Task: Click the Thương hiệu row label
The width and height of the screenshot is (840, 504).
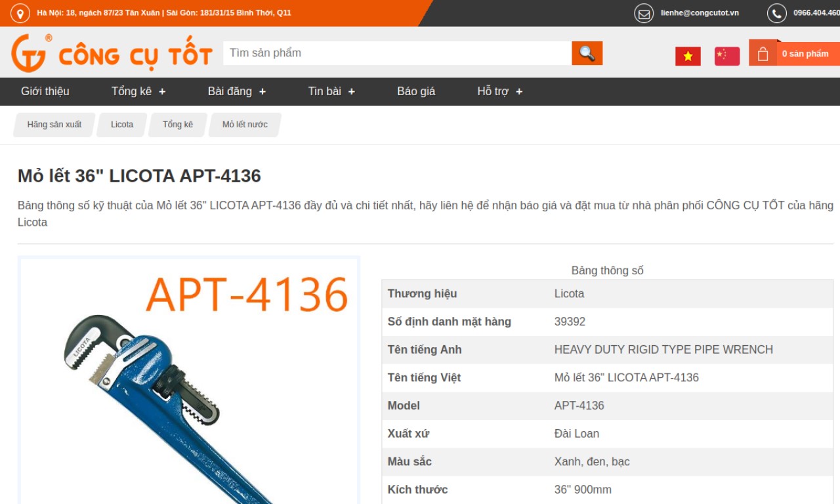Action: 422,293
